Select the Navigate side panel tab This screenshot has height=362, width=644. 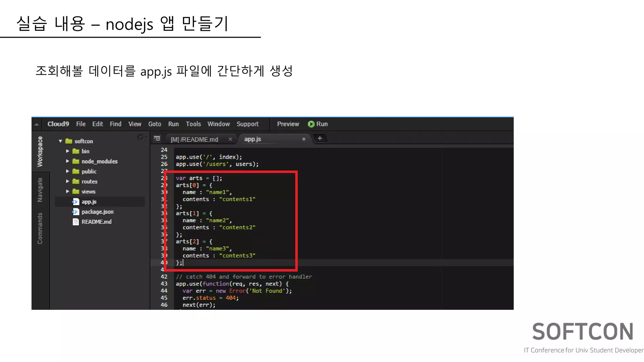click(x=40, y=190)
